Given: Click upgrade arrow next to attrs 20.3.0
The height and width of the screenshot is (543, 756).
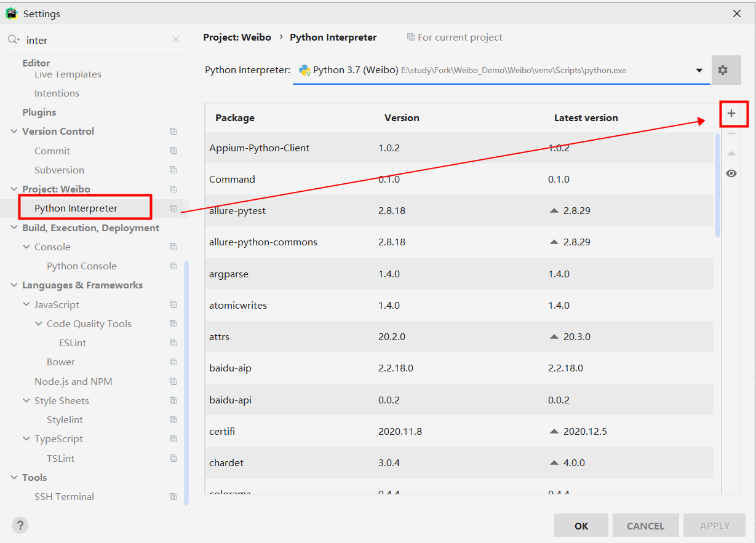Looking at the screenshot, I should [x=554, y=337].
